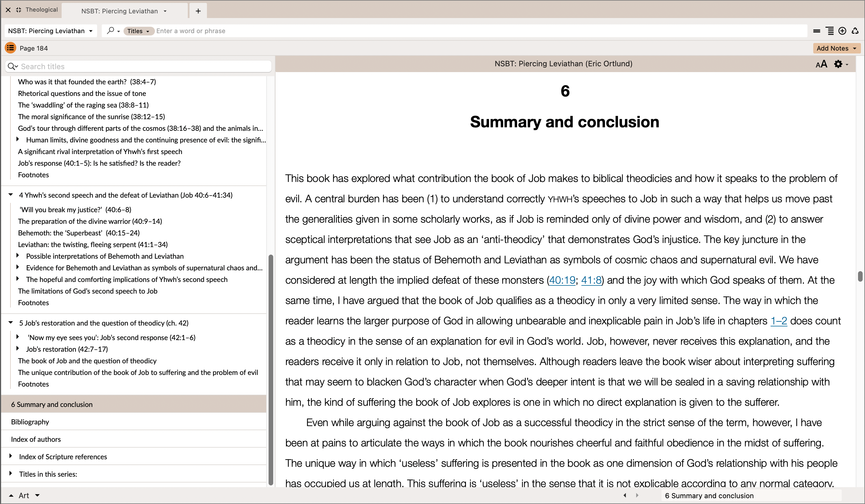Viewport: 865px width, 504px height.
Task: Open the Art dropdown arrow
Action: pyautogui.click(x=37, y=495)
